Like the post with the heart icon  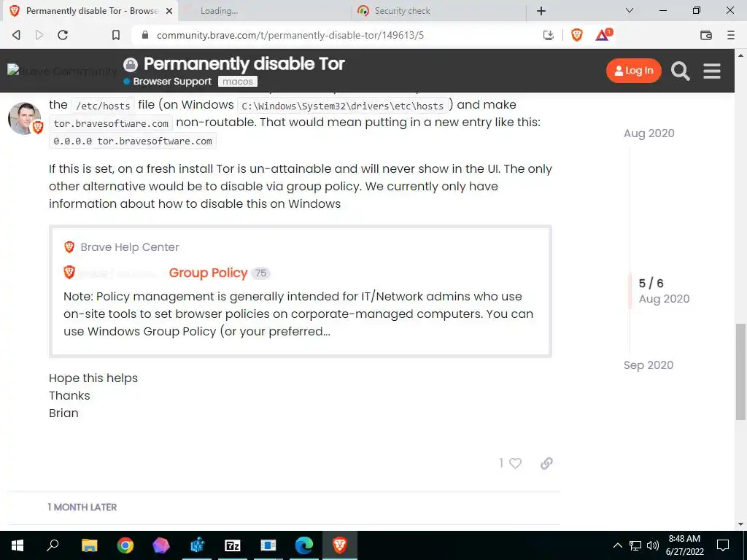515,463
